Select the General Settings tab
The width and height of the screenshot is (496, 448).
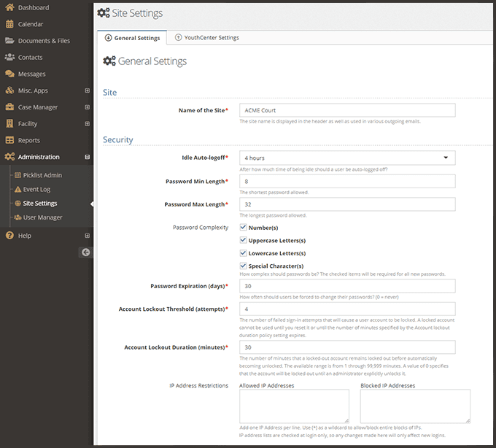pos(132,38)
